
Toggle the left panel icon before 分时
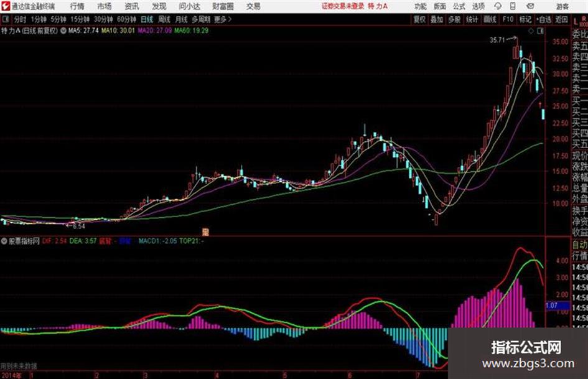(6, 19)
